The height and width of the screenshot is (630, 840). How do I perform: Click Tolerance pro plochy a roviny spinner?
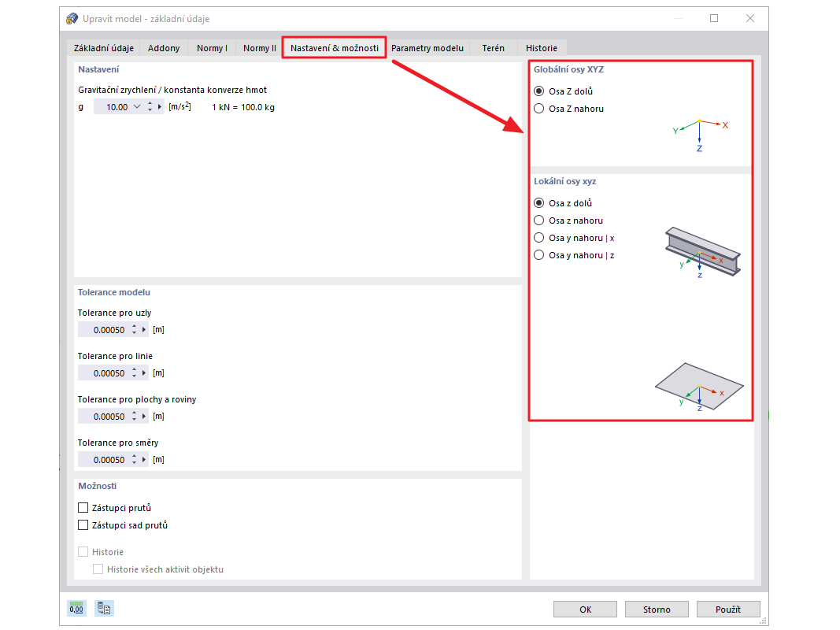pyautogui.click(x=134, y=417)
